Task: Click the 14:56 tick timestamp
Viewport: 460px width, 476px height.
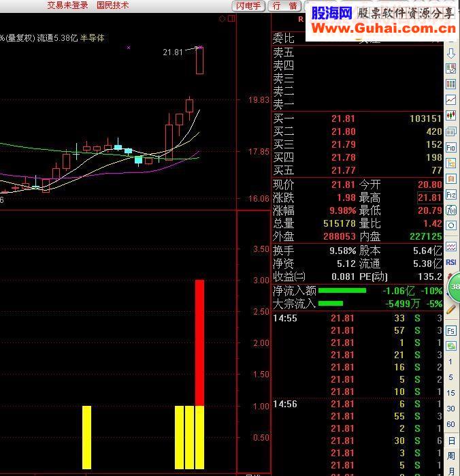Action: tap(284, 404)
